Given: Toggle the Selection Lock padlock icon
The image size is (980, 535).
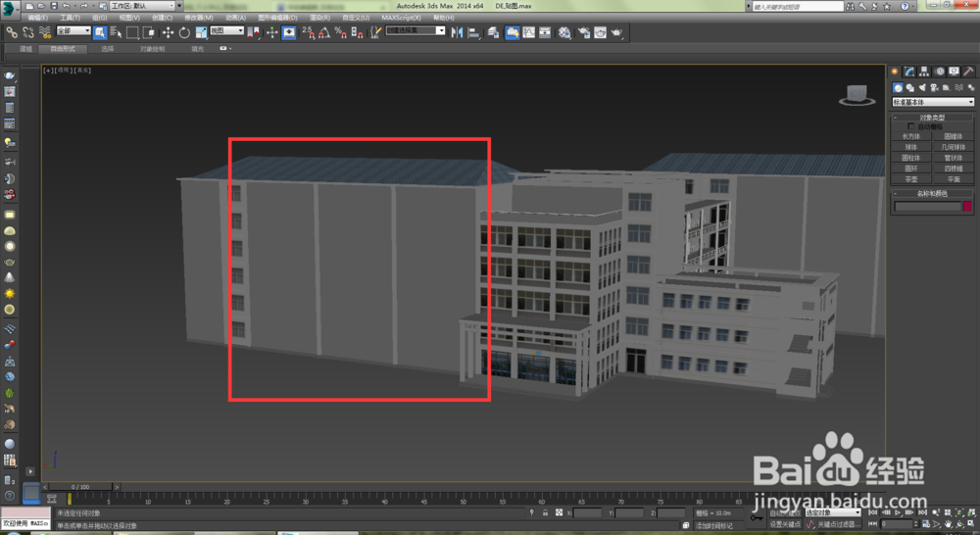Looking at the screenshot, I should click(x=545, y=512).
